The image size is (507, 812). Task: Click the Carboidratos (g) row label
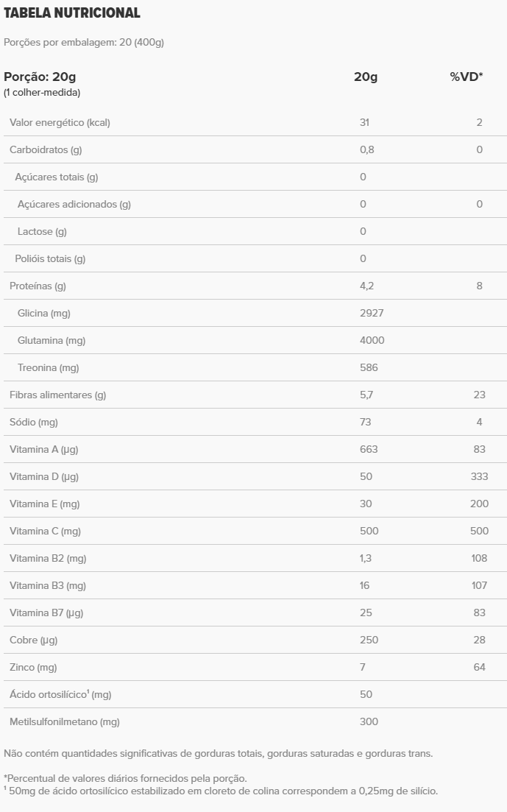[46, 149]
